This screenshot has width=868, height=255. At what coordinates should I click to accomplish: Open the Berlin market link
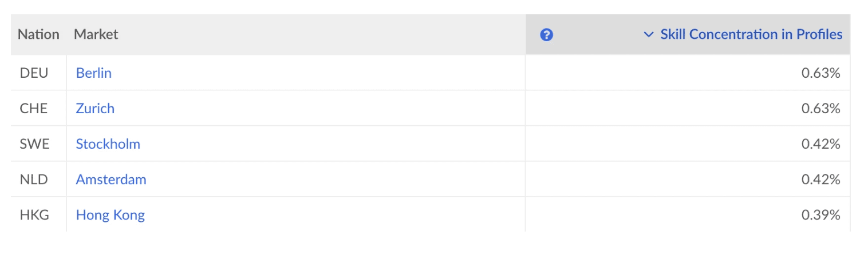tap(94, 73)
